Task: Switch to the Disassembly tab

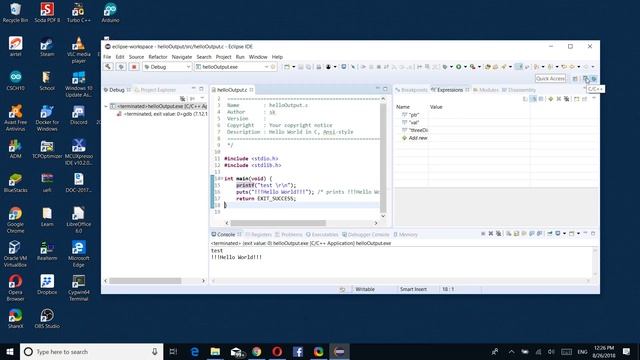Action: point(519,90)
